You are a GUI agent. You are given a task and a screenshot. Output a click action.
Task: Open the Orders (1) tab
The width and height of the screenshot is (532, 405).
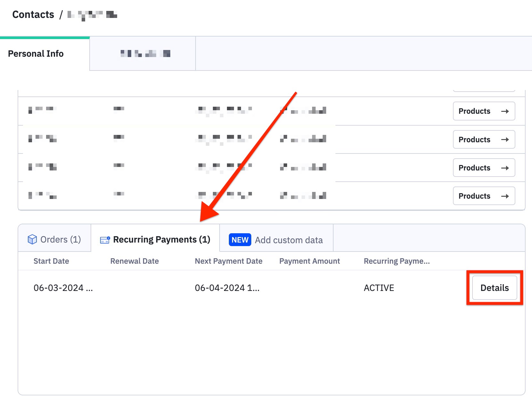pos(54,239)
